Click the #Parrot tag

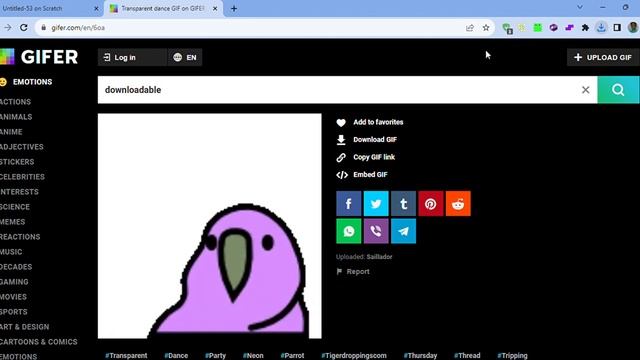(x=292, y=356)
